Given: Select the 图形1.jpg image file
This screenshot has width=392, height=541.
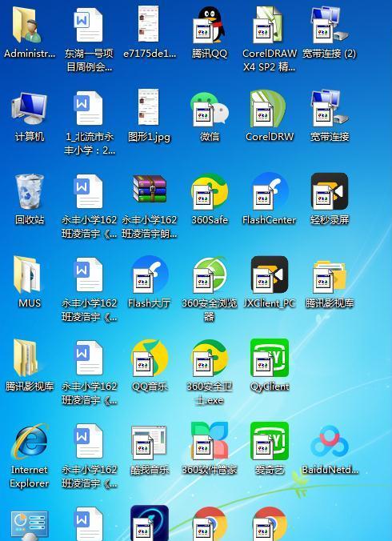Looking at the screenshot, I should [x=149, y=107].
